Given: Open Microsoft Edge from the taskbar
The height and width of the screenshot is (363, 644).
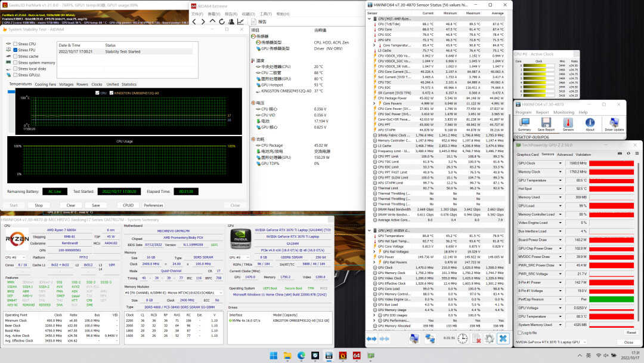Looking at the screenshot, I should (301, 356).
